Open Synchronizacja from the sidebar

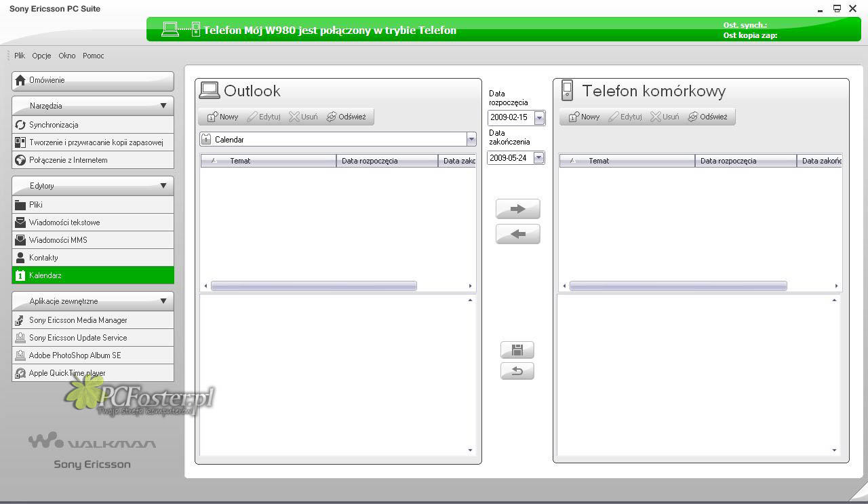coord(93,125)
